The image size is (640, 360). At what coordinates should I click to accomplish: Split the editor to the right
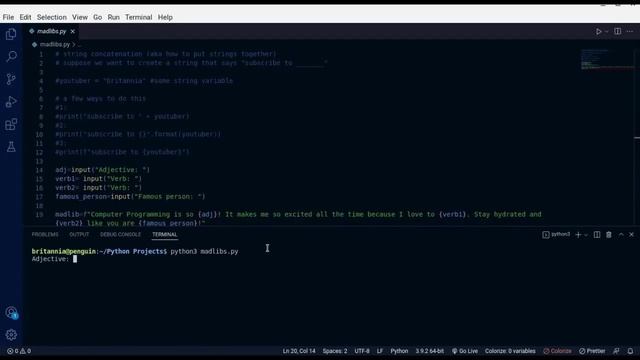point(618,31)
